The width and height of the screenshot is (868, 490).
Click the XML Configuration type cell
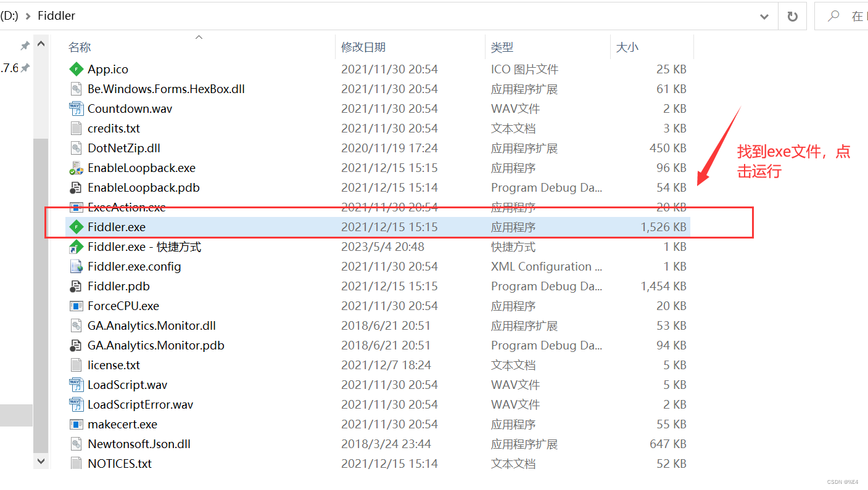point(547,266)
